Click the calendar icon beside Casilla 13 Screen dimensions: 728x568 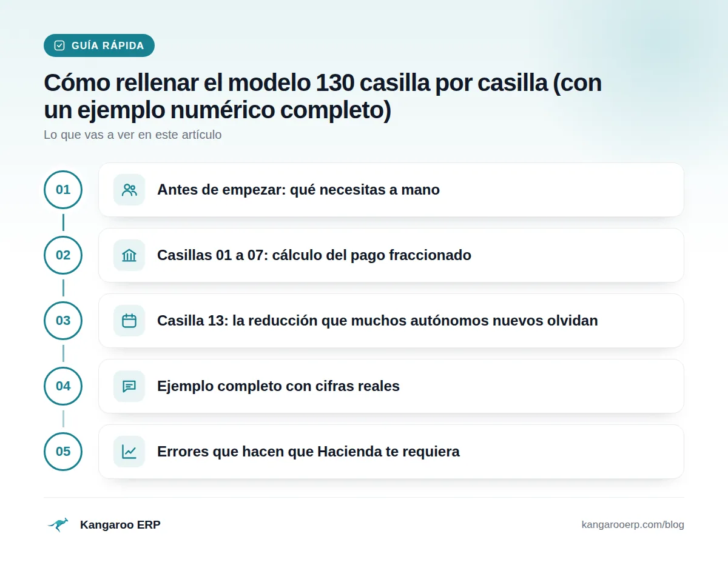click(129, 321)
